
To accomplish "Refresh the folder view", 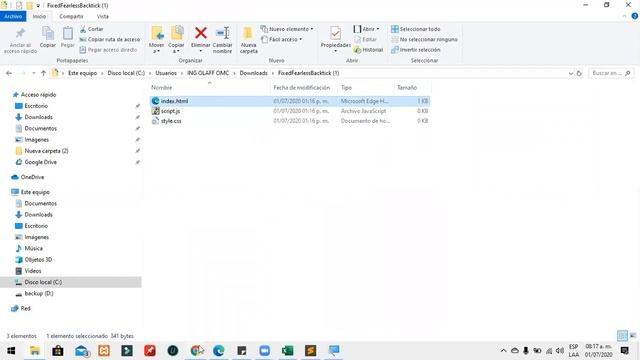I will [x=579, y=73].
